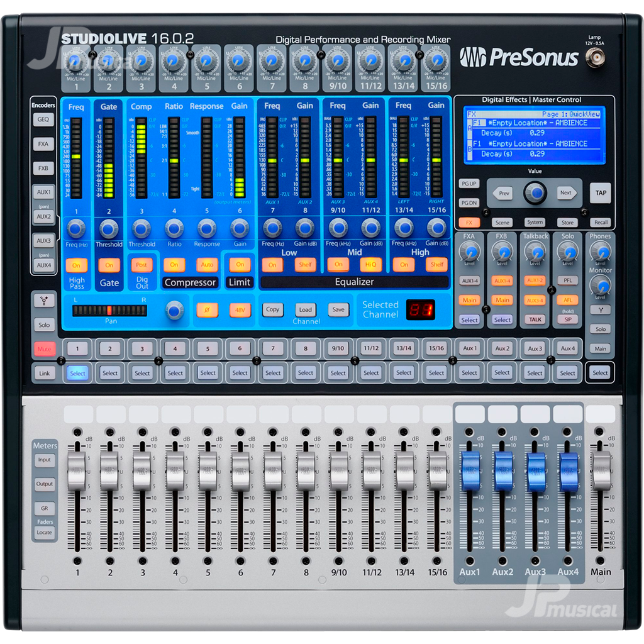Click the lit blue Select button for channel 1
Screen dimensions: 644x644
pos(77,374)
